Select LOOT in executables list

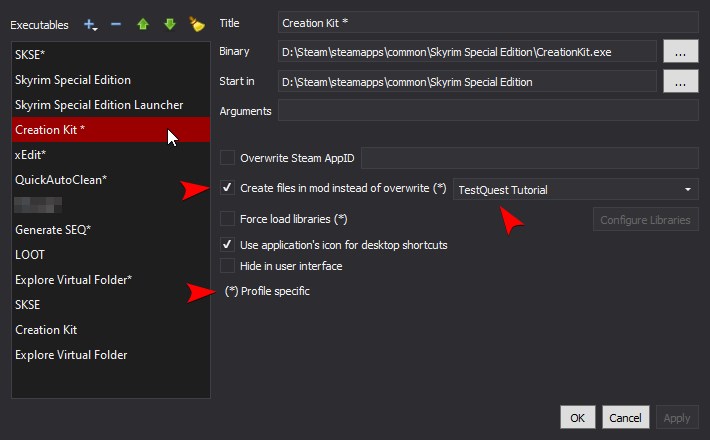[x=111, y=254]
